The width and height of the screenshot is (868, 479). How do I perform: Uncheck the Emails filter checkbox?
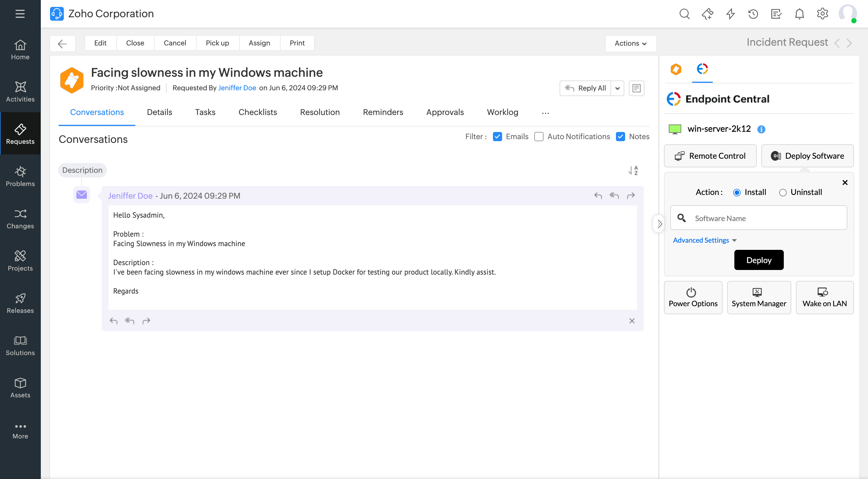(x=497, y=137)
